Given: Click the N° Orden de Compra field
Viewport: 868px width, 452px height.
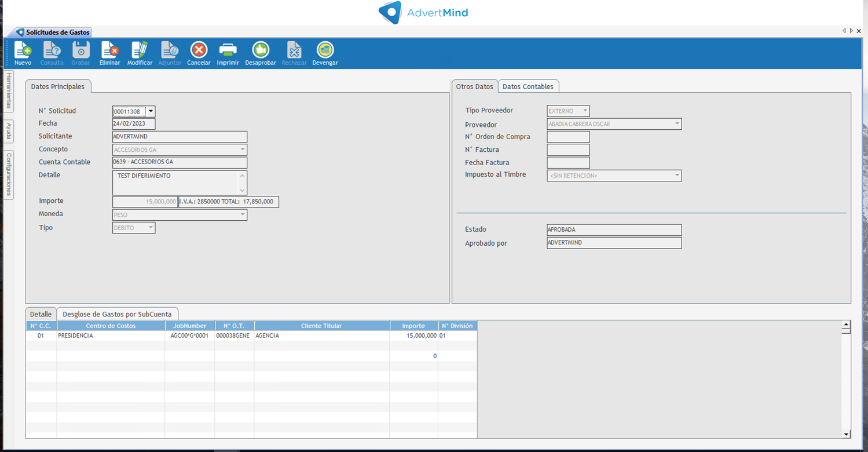Looking at the screenshot, I should point(568,137).
